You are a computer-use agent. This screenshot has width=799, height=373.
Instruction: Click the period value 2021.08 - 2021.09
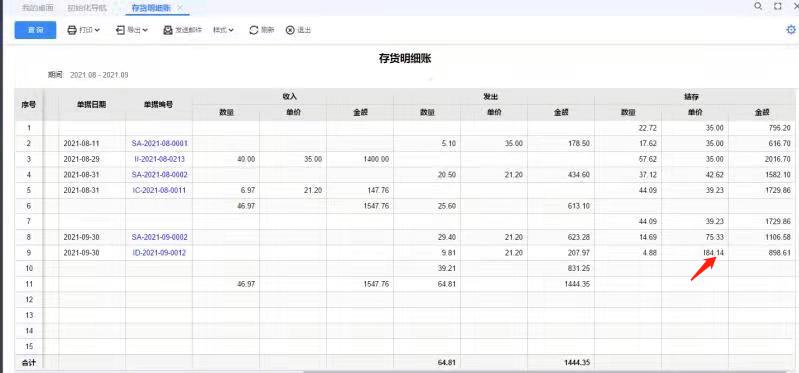[x=99, y=75]
